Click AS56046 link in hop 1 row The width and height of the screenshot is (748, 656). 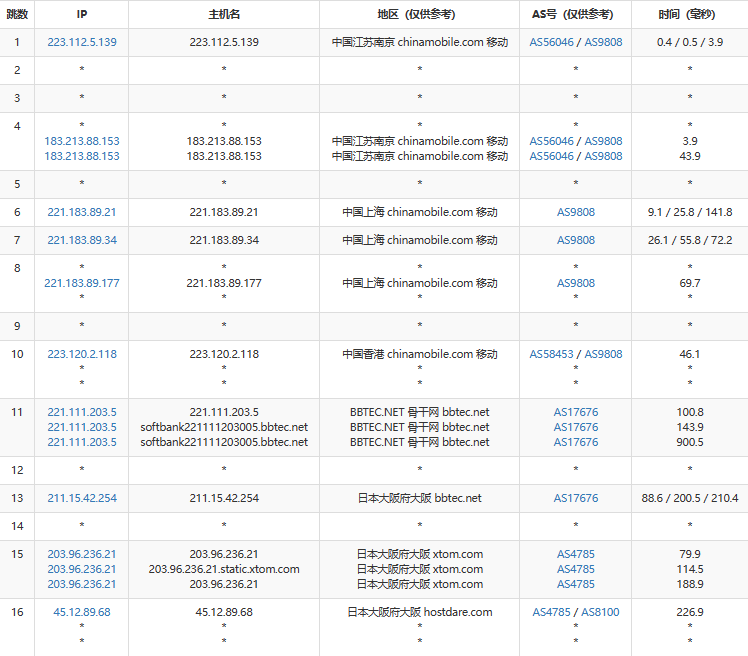point(551,42)
